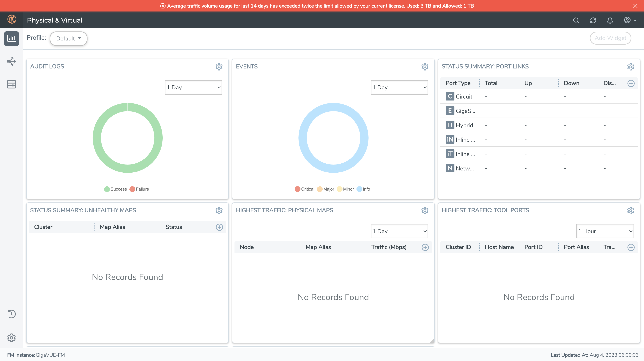Click the GigaS... port type E icon
644x361 pixels.
(450, 111)
